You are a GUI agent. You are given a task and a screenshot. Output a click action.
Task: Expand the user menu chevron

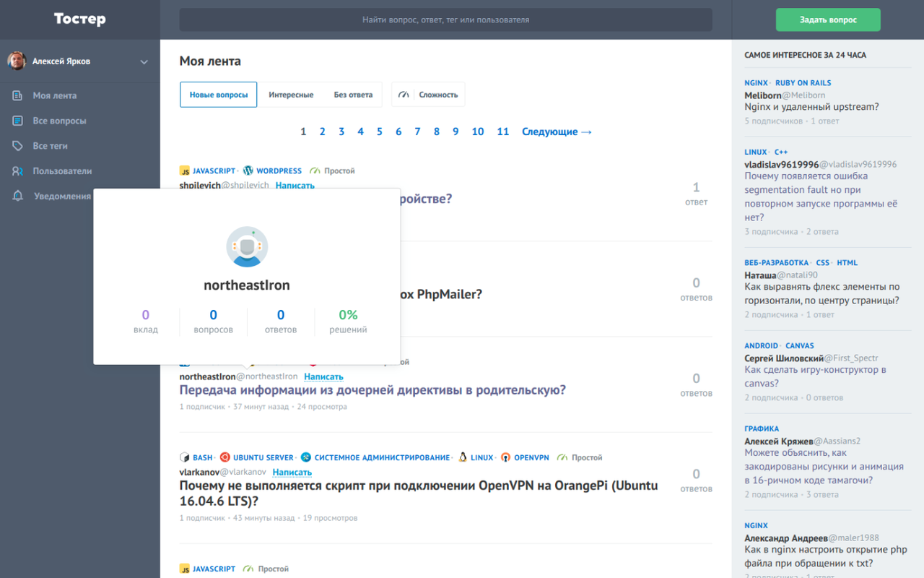click(144, 62)
